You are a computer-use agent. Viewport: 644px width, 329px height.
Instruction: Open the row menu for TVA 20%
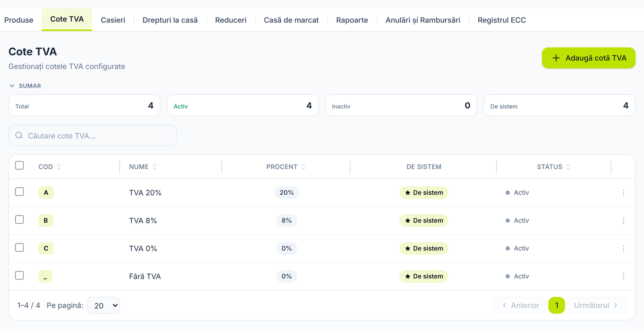[623, 193]
